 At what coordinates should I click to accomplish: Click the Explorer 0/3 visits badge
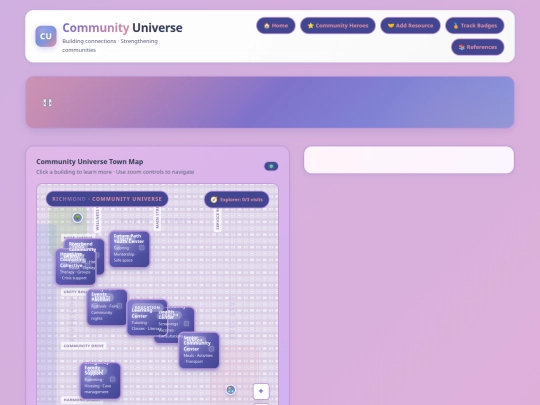click(x=237, y=199)
